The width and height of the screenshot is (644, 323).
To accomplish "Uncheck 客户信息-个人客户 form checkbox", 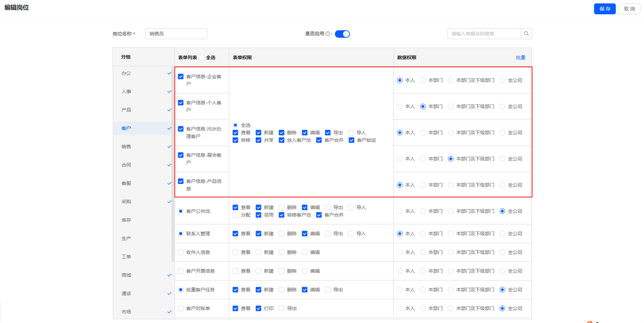I will click(x=181, y=103).
